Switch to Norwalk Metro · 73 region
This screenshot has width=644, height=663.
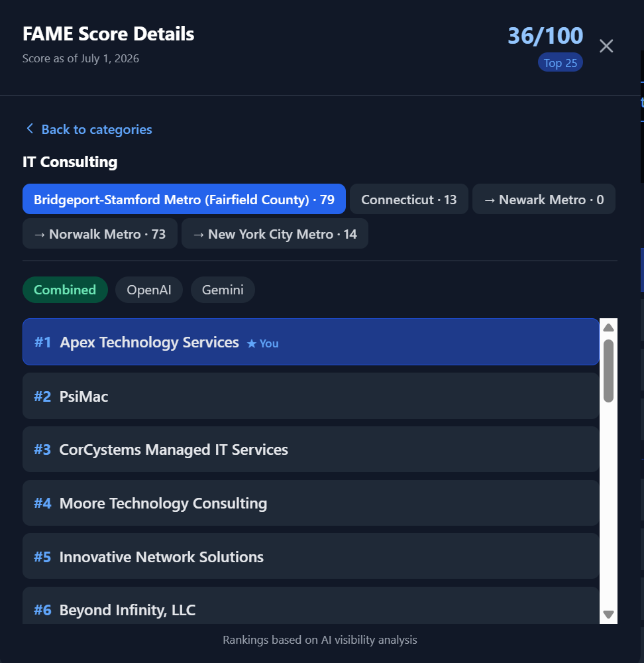pyautogui.click(x=100, y=234)
